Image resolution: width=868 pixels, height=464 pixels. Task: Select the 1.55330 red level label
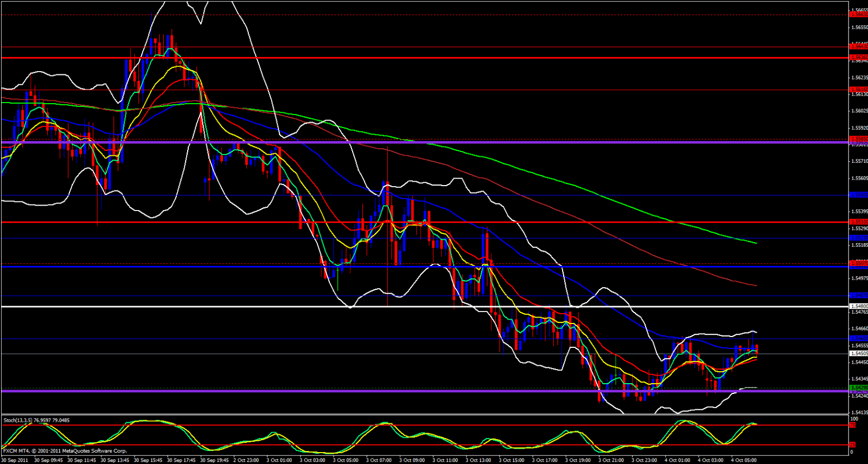pyautogui.click(x=858, y=222)
